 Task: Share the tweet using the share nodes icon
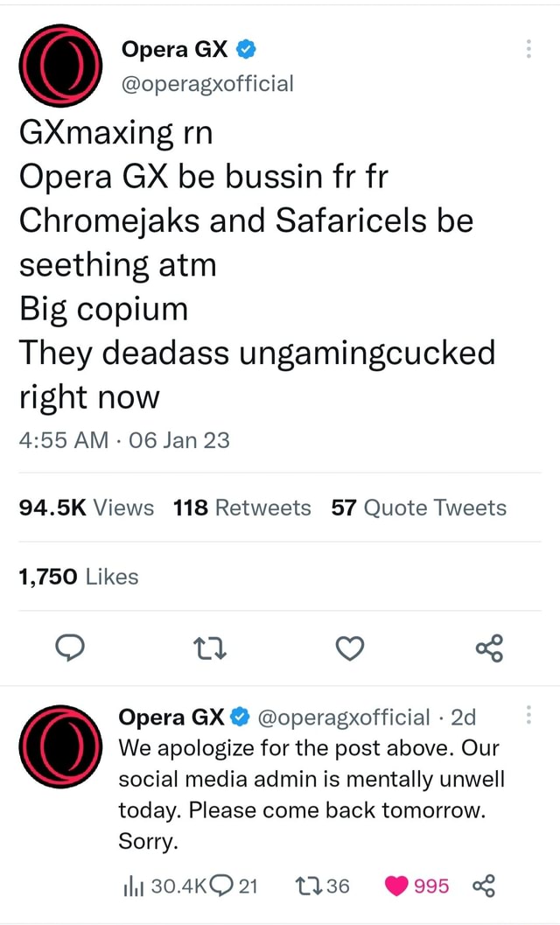pyautogui.click(x=489, y=648)
